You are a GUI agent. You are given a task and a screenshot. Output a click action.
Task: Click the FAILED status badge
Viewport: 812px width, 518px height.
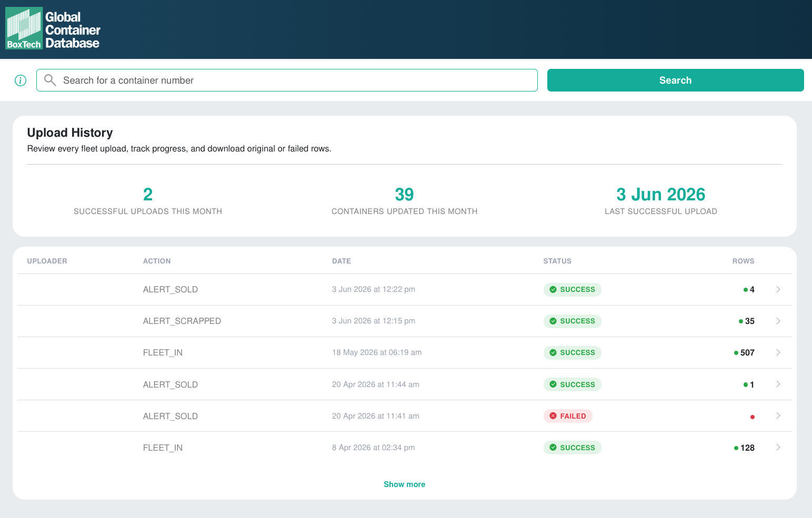[568, 416]
